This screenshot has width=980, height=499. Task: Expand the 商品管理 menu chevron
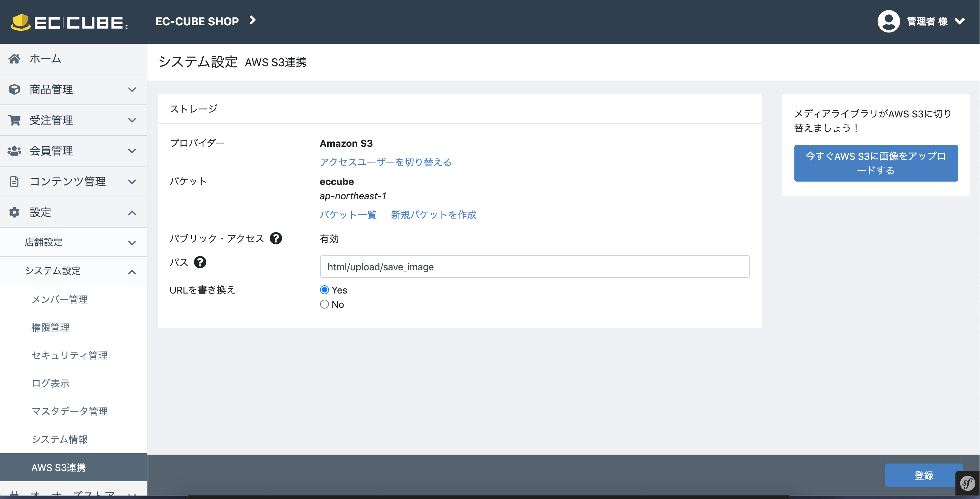coord(132,90)
